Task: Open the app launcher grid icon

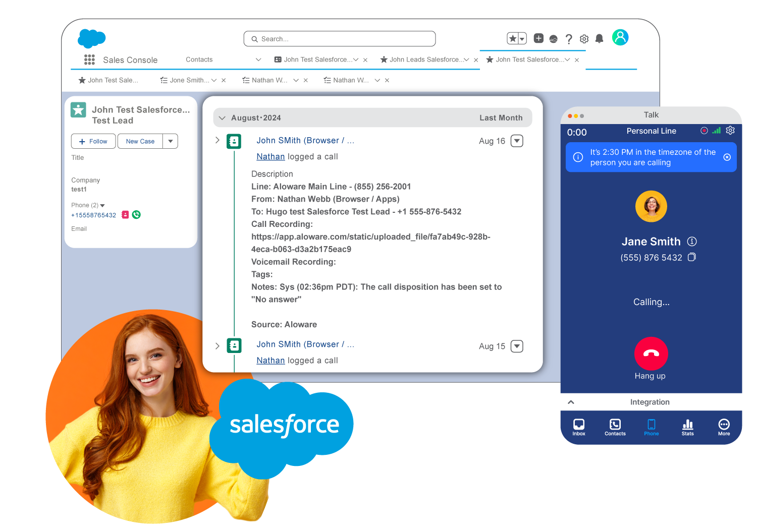Action: tap(89, 60)
